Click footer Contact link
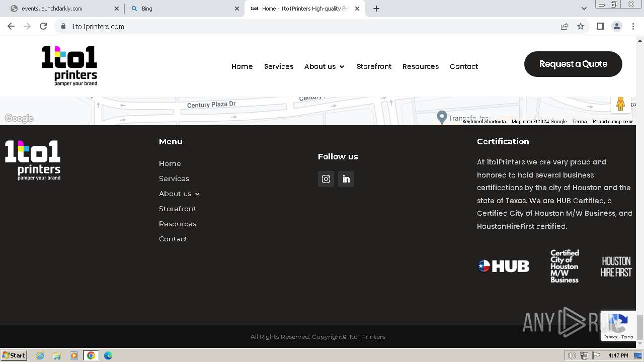The image size is (644, 362). click(173, 239)
